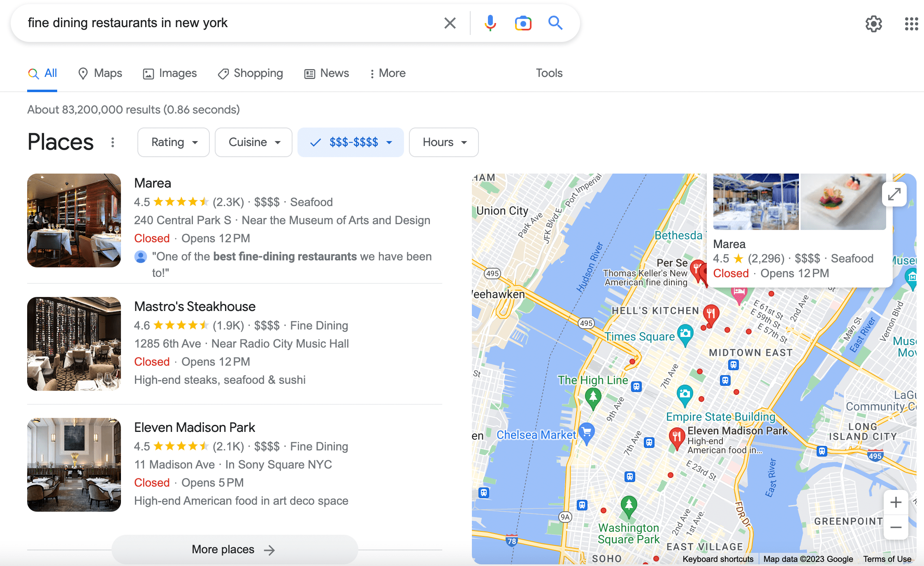Click "High-end steaks, seafood & sushi" description
The image size is (924, 566).
pyautogui.click(x=220, y=380)
